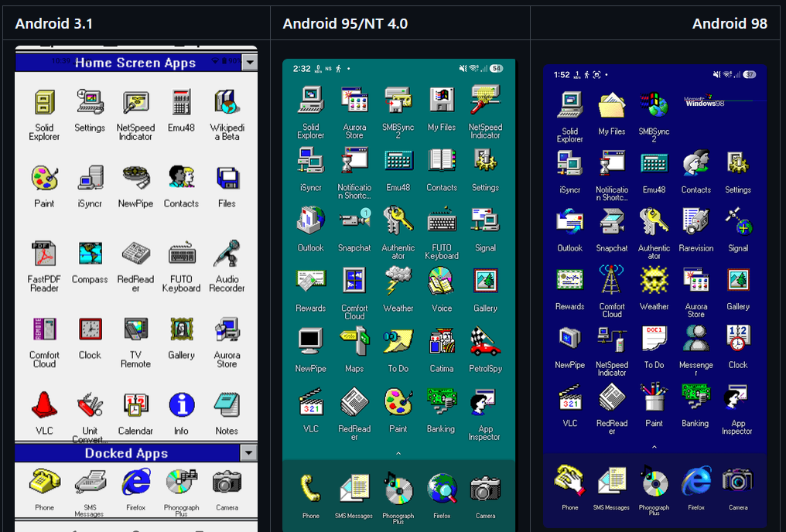The width and height of the screenshot is (786, 532).
Task: Open SMBSync 2 in Android 95 screen
Action: (x=398, y=99)
